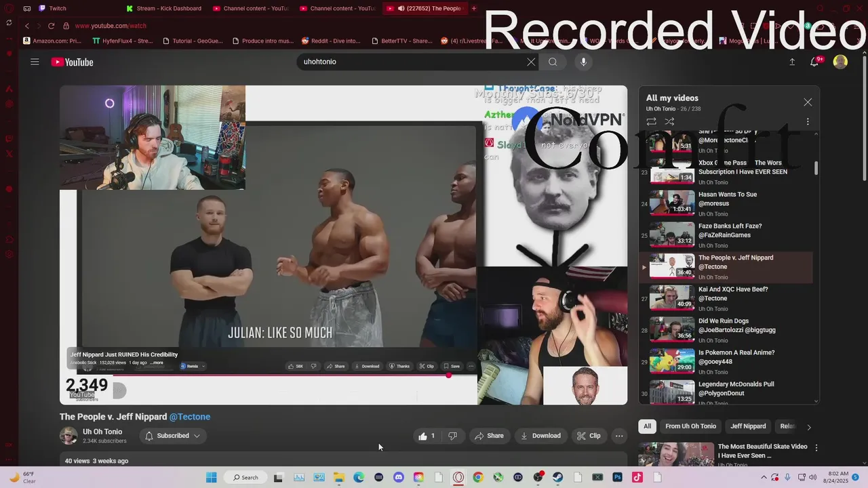Like the video
Image resolution: width=868 pixels, height=488 pixels.
pyautogui.click(x=427, y=436)
